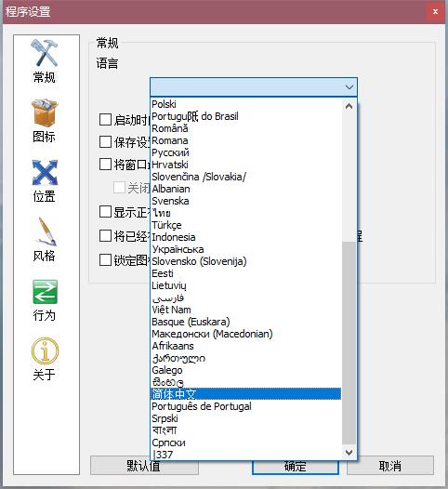Select Türkçe language
448x489 pixels.
(246, 225)
